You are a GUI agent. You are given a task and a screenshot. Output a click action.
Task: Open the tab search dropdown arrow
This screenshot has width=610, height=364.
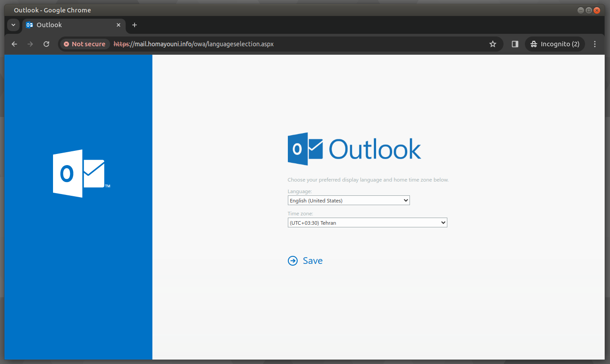coord(13,25)
